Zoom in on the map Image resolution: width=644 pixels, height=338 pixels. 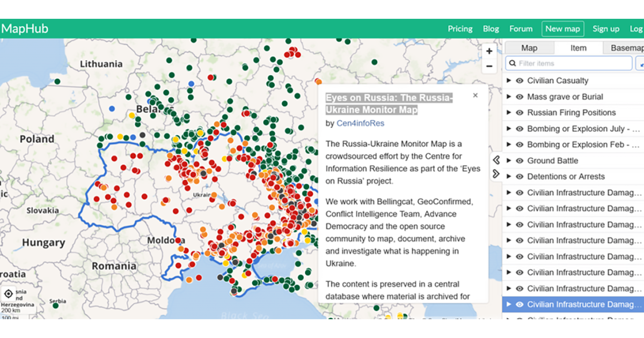click(x=489, y=52)
